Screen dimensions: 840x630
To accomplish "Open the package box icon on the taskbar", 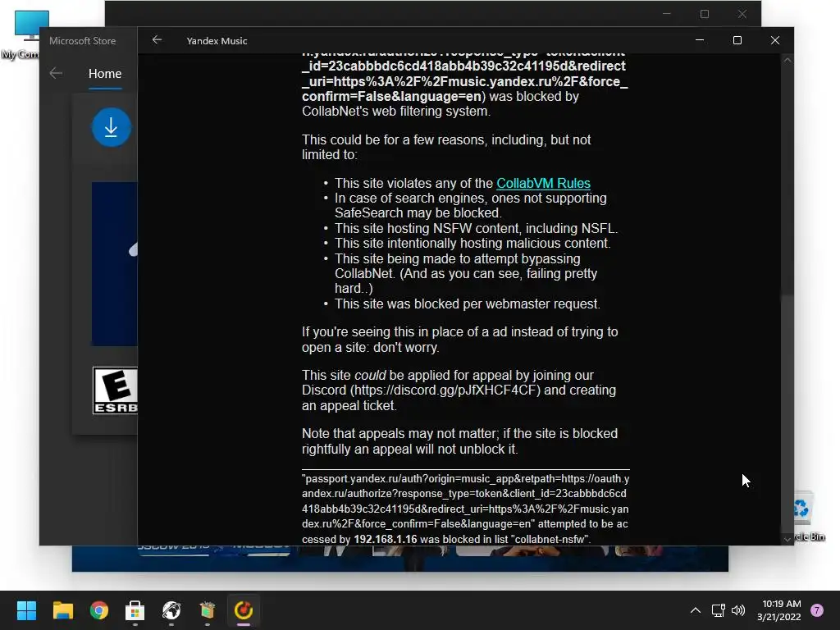I will pos(208,610).
